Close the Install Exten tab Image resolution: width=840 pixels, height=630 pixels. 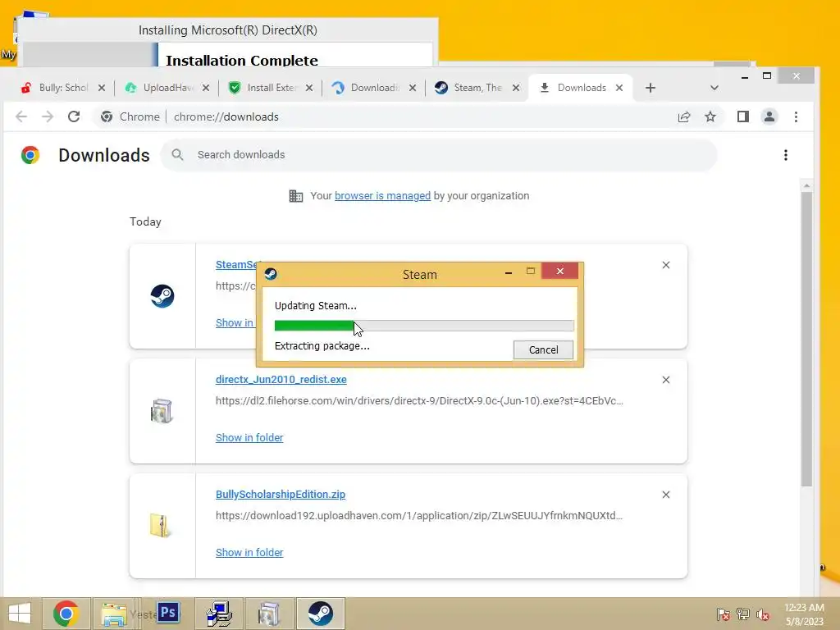tap(309, 88)
